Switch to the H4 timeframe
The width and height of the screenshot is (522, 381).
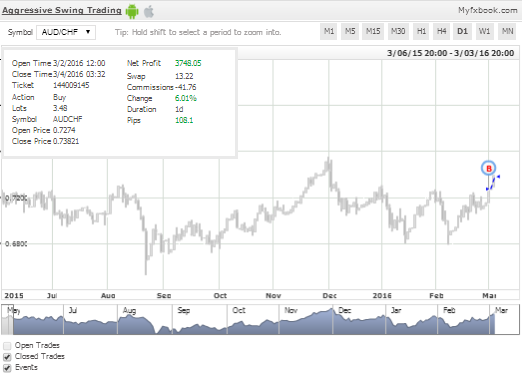441,32
